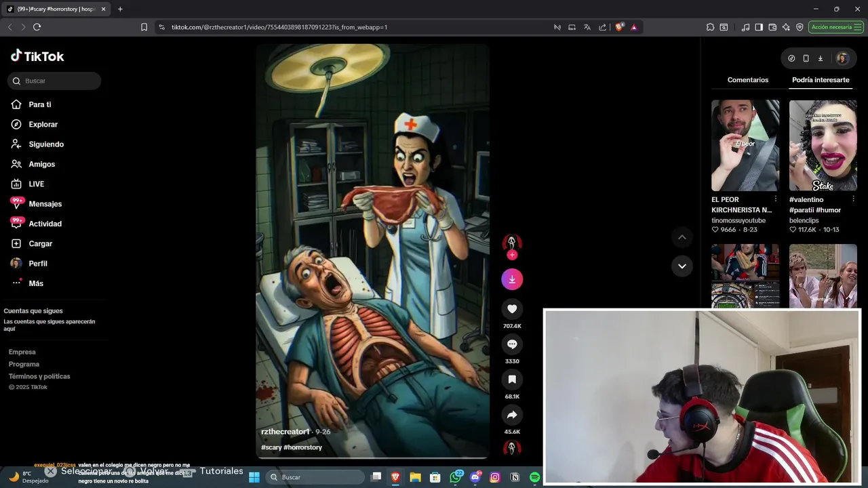Go to next video with down chevron
Viewport: 868px width, 488px height.
pyautogui.click(x=682, y=266)
